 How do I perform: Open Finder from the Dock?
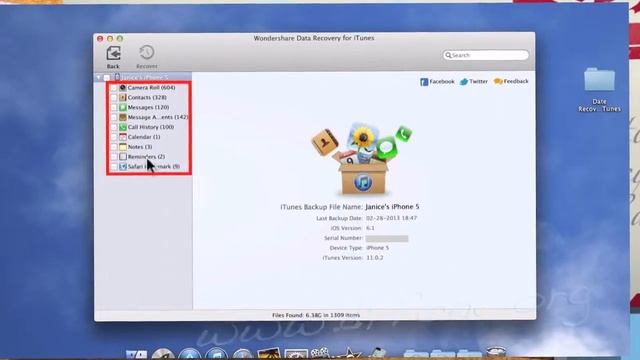tap(136, 355)
